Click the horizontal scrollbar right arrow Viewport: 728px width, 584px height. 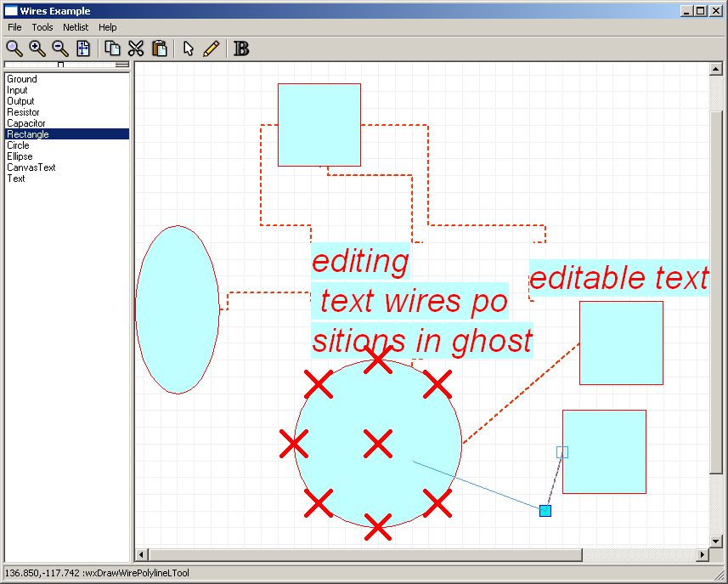tap(702, 555)
